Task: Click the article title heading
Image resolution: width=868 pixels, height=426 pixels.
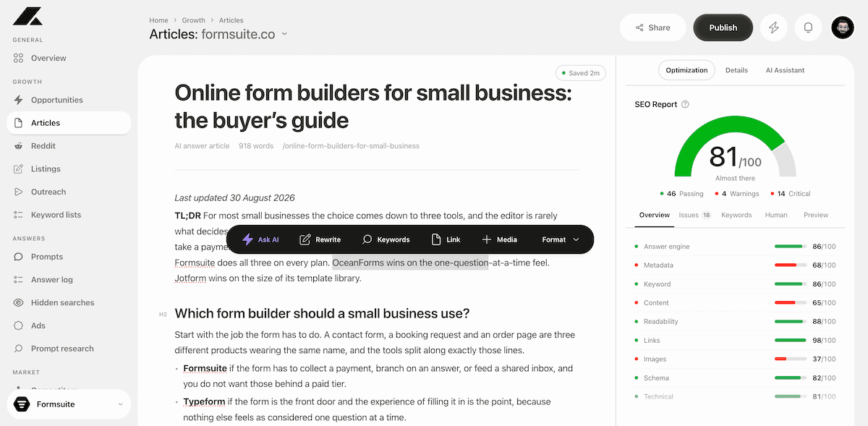Action: pos(373,106)
